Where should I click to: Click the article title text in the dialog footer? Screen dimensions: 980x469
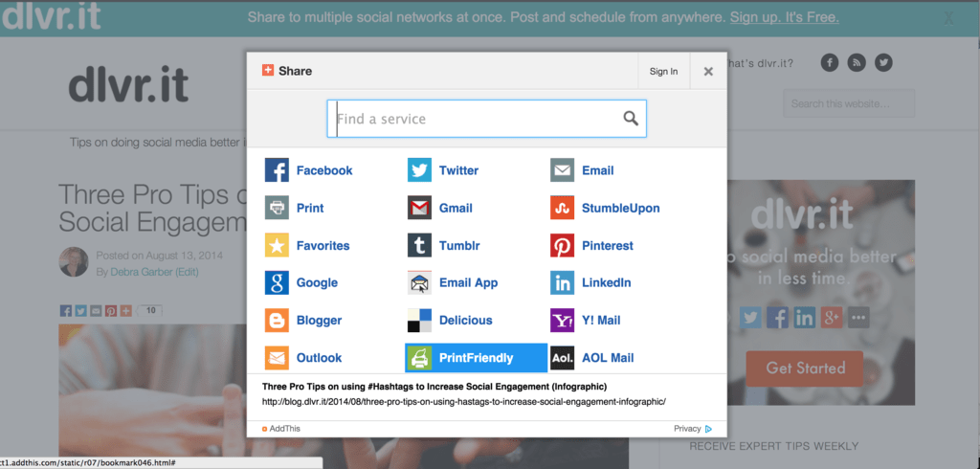coord(434,386)
